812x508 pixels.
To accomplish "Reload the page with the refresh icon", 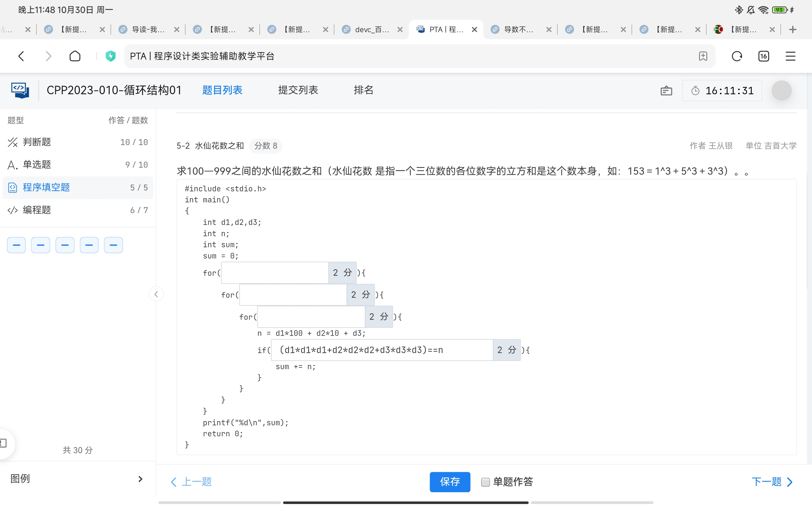I will (x=736, y=56).
